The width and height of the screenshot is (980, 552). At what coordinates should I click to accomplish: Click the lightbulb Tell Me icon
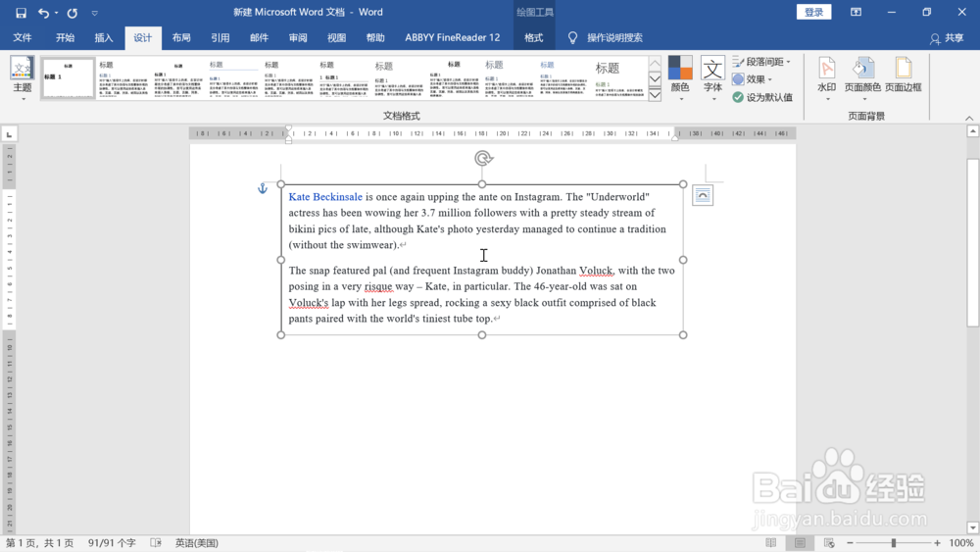pyautogui.click(x=572, y=37)
